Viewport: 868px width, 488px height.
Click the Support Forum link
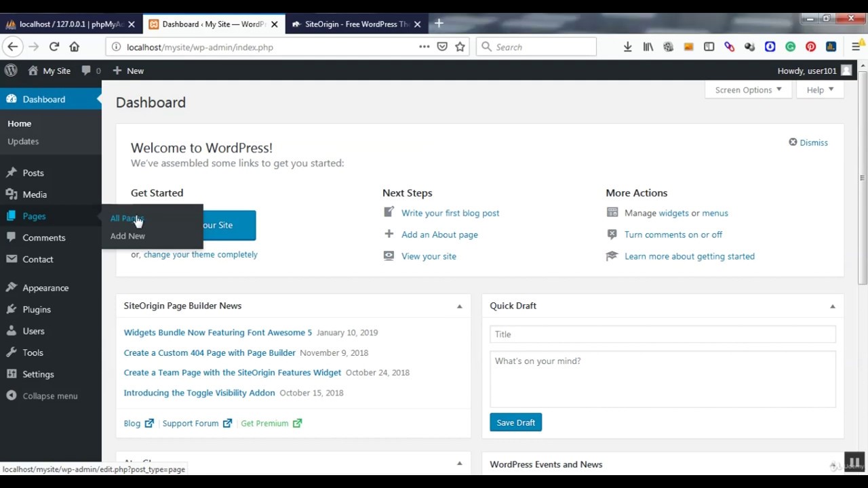(x=197, y=423)
